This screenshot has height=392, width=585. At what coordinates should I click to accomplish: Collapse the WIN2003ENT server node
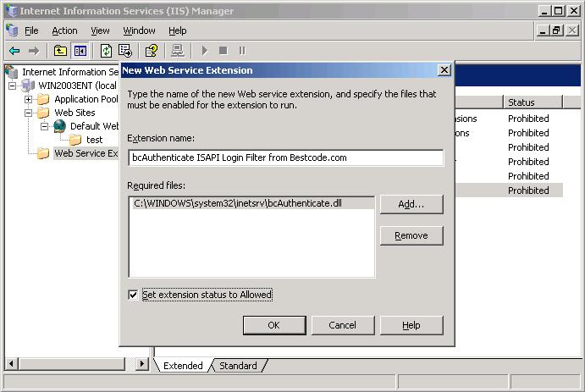tap(13, 86)
